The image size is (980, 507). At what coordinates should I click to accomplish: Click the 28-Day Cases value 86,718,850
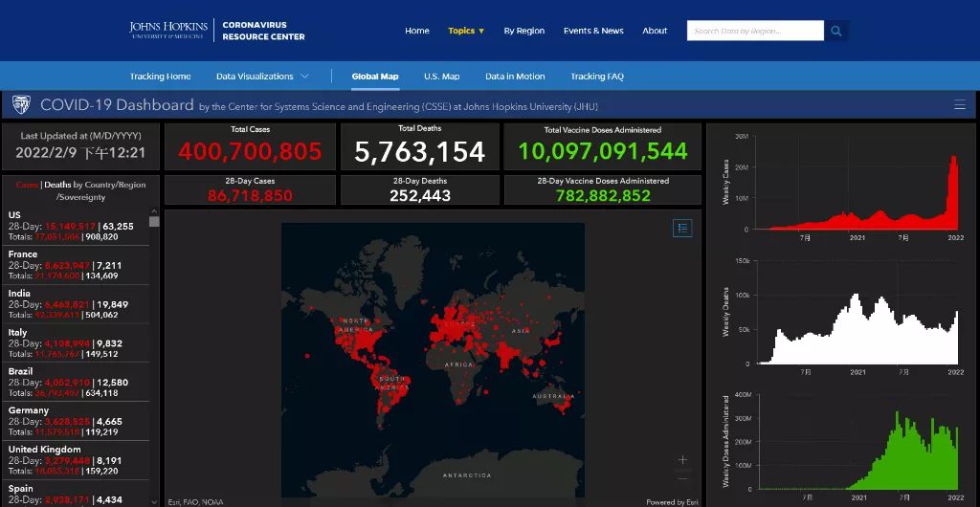click(250, 195)
